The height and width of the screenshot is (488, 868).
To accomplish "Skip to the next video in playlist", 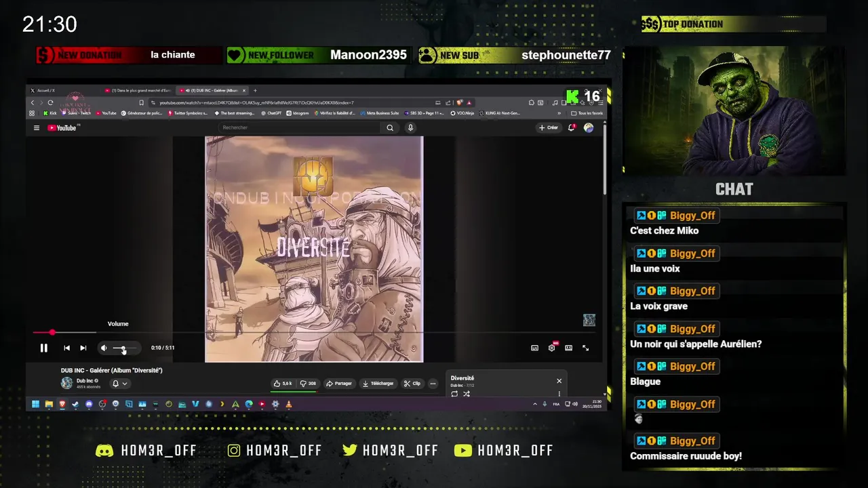I will point(83,348).
